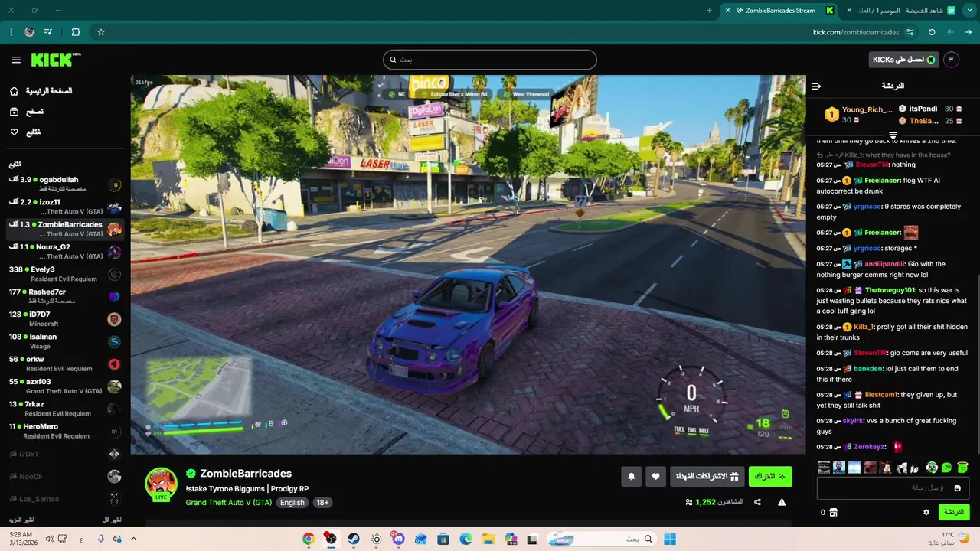
Task: Collapse the chat panel with the arrow icon
Action: coord(816,86)
